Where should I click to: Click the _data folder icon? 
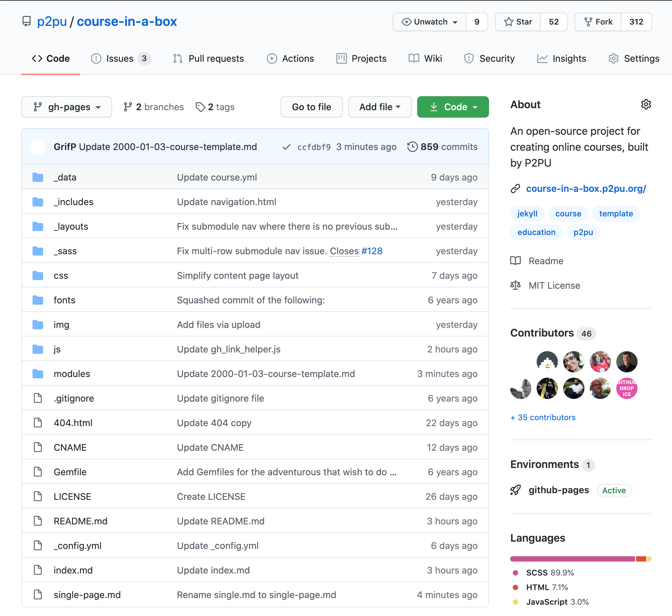(x=38, y=177)
